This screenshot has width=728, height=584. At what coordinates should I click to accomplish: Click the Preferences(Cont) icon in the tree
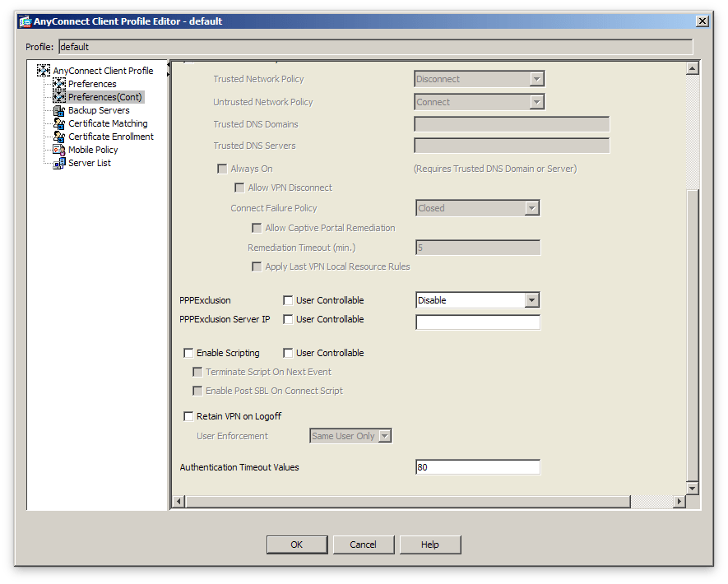tap(60, 96)
